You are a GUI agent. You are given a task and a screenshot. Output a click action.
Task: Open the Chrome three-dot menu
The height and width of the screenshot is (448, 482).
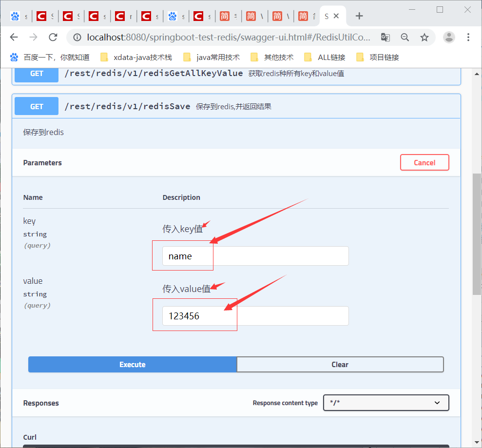(x=468, y=37)
